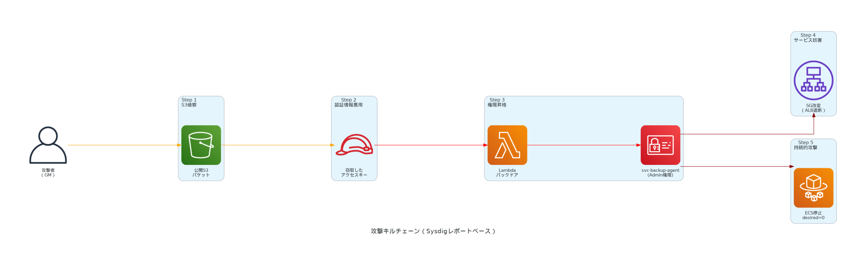Select the SG改変（ALB遮断）label
Viewport: 868px width, 265px height.
click(813, 108)
